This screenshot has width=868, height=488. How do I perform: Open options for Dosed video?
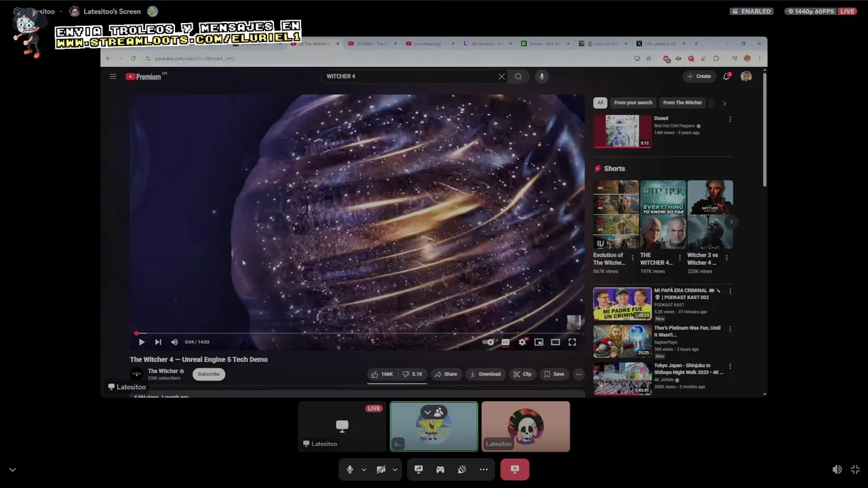coord(730,119)
